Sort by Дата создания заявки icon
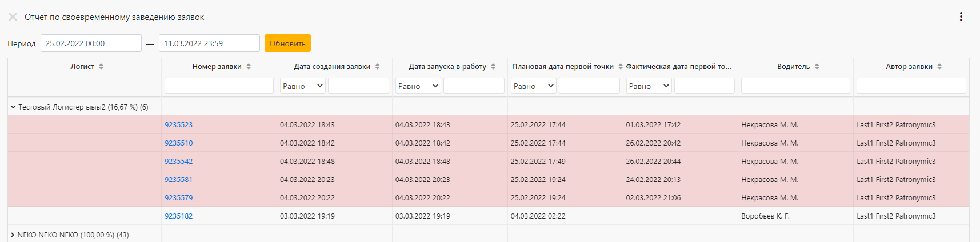The width and height of the screenshot is (980, 242). tap(378, 67)
